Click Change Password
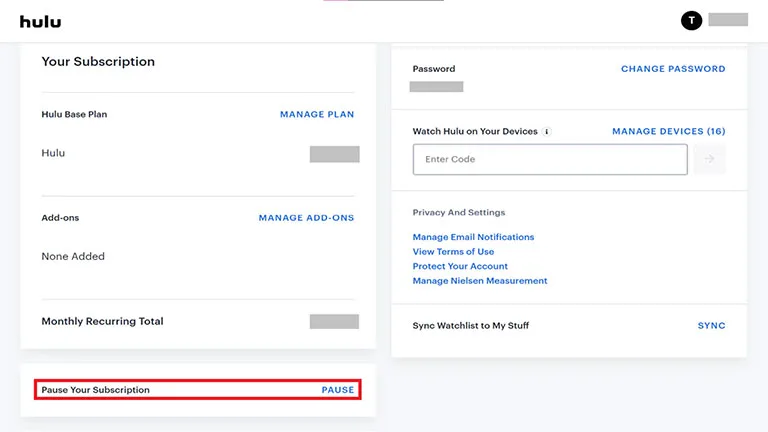 click(673, 69)
